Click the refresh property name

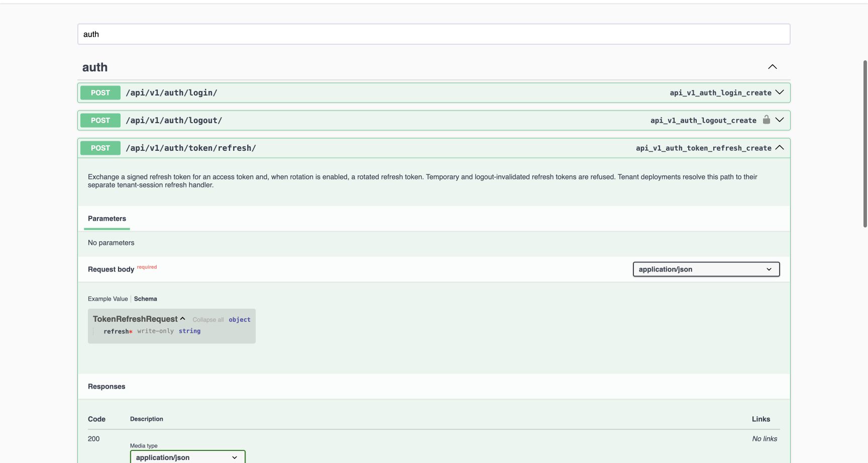point(116,331)
